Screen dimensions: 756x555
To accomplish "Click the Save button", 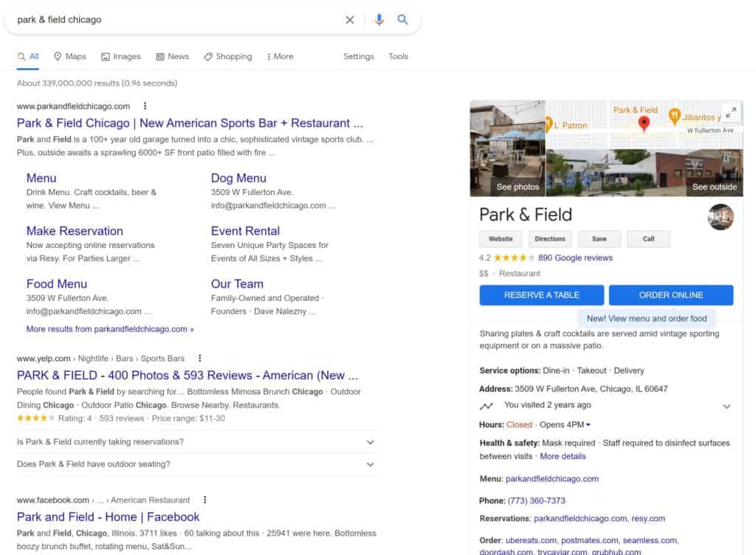I will point(599,239).
